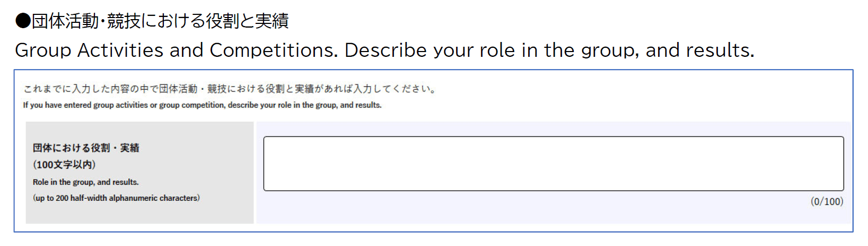Click the (100文字以内) limit note
The image size is (868, 246).
click(64, 165)
